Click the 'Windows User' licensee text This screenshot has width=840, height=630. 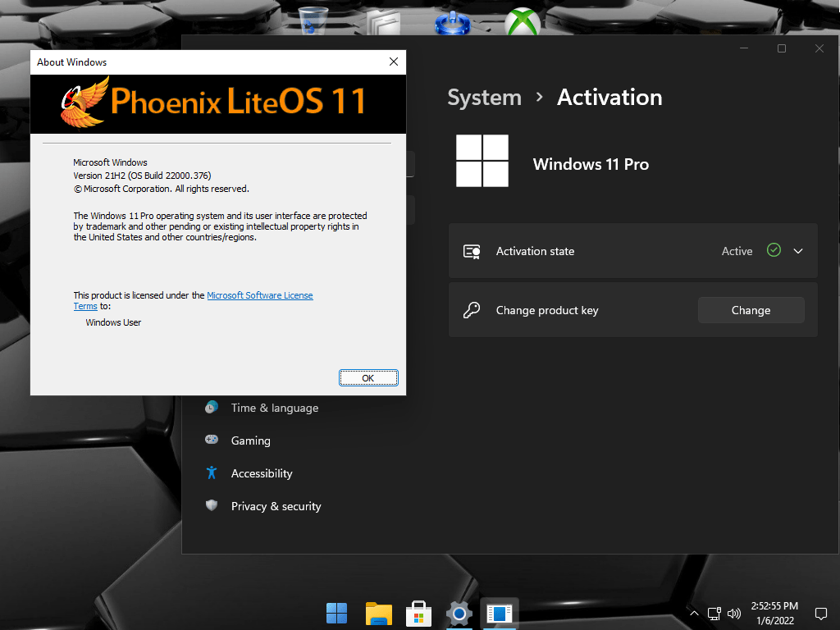113,322
